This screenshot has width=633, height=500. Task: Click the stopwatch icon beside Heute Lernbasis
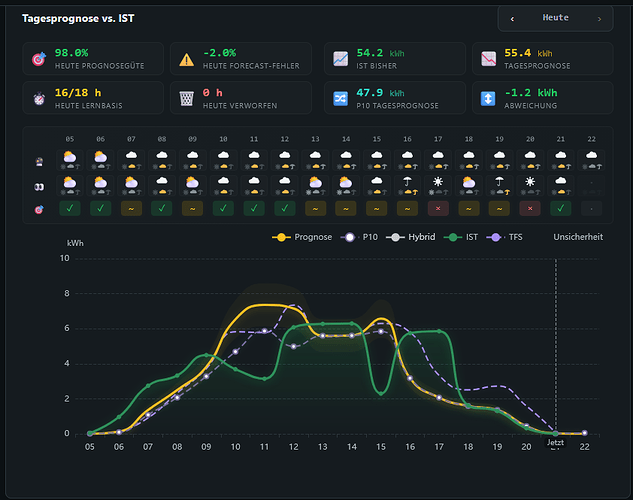[x=39, y=98]
